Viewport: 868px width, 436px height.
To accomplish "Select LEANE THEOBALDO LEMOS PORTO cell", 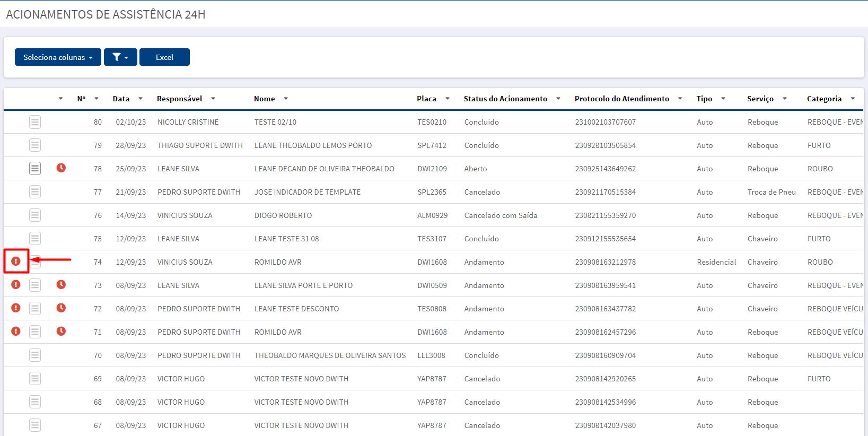I will click(313, 145).
